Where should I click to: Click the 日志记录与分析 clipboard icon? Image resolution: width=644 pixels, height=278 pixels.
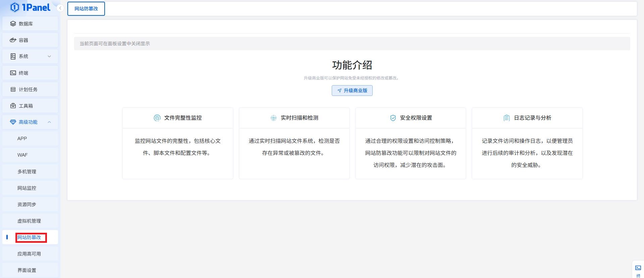(x=507, y=118)
